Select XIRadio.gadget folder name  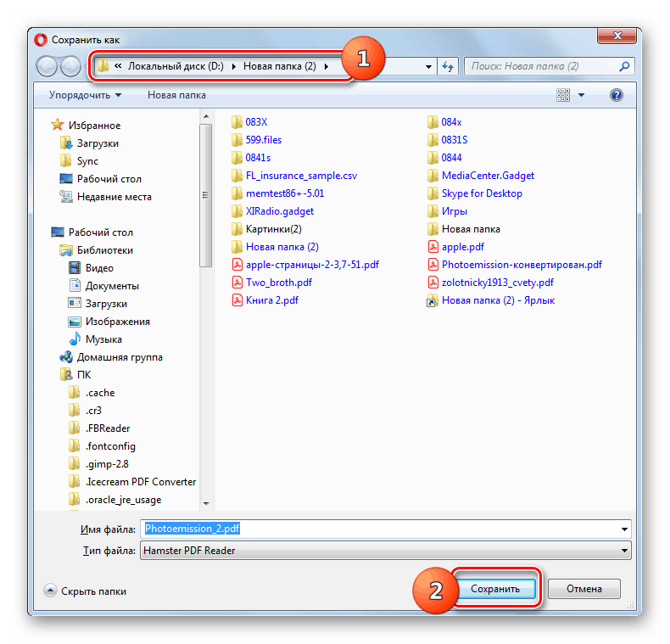pyautogui.click(x=280, y=211)
